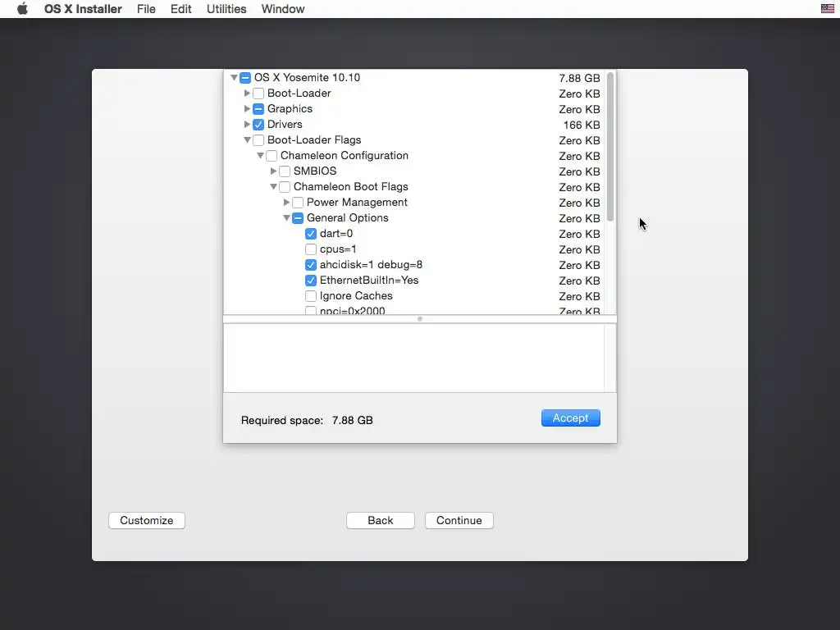Open the Apple menu
The width and height of the screenshot is (840, 630).
click(22, 9)
